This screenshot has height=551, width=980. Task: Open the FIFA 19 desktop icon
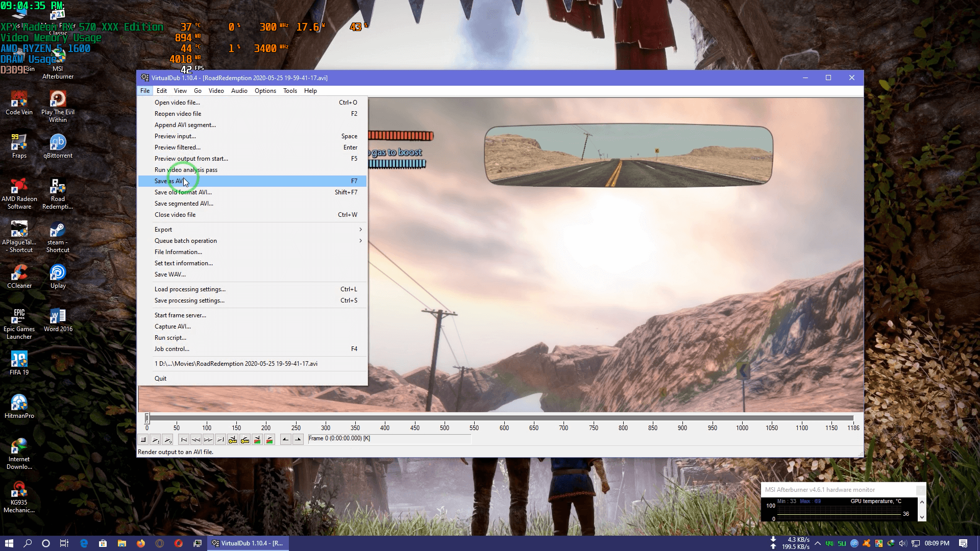(x=19, y=363)
